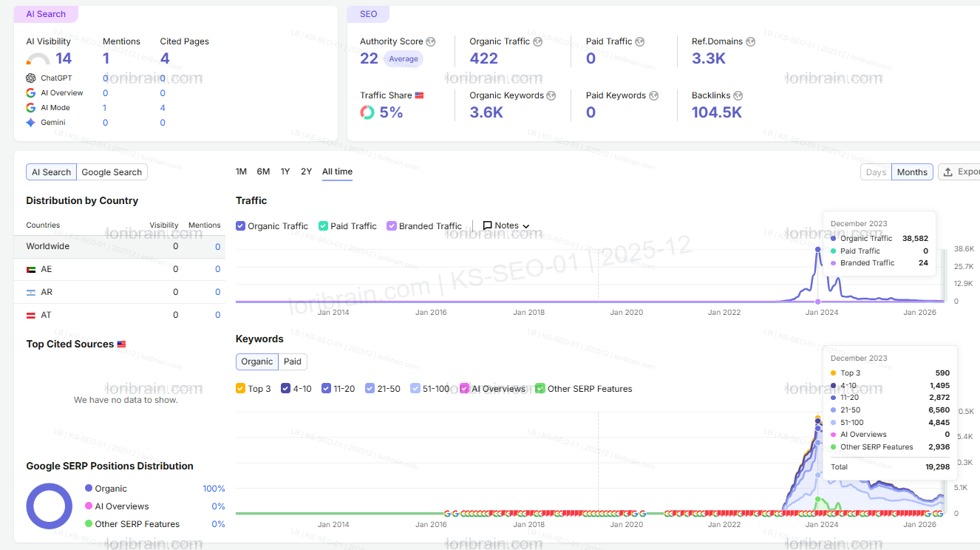Uncheck the Organic Traffic checkbox in Traffic chart
This screenshot has height=550, width=980.
[240, 226]
